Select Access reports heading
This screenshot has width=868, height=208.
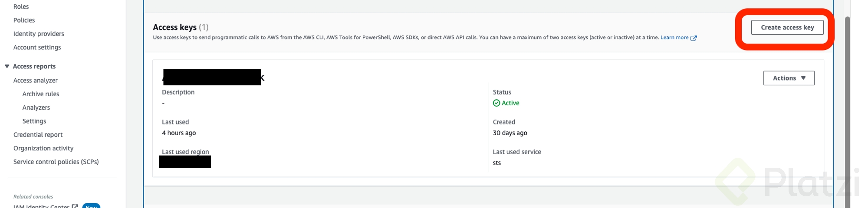pyautogui.click(x=34, y=66)
